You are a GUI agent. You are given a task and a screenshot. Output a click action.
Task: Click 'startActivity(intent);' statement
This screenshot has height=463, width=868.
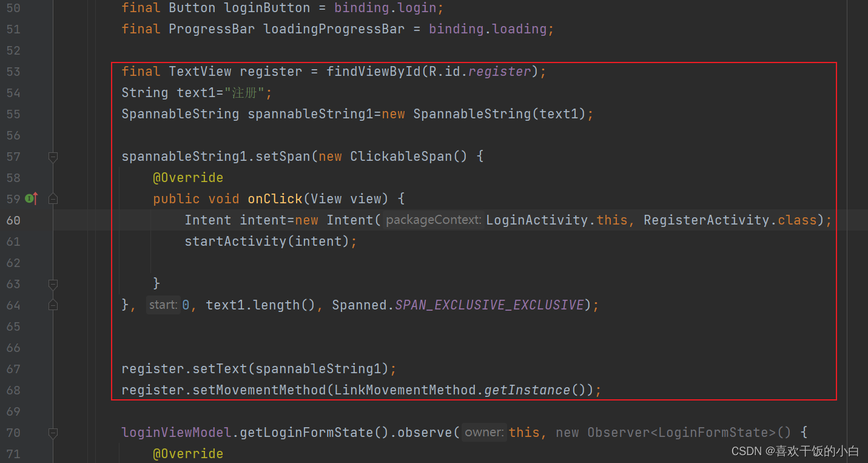pos(271,242)
